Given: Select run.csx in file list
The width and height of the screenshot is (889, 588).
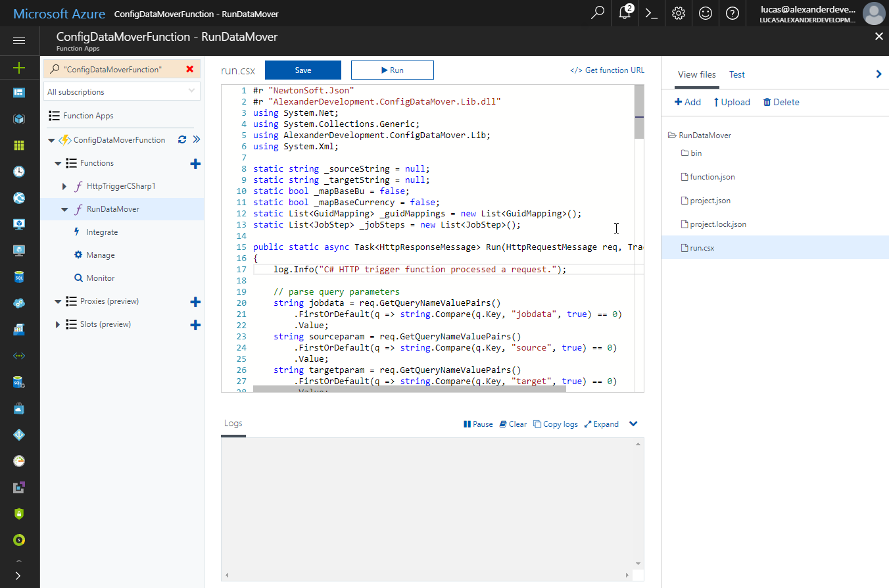Looking at the screenshot, I should pyautogui.click(x=775, y=248).
